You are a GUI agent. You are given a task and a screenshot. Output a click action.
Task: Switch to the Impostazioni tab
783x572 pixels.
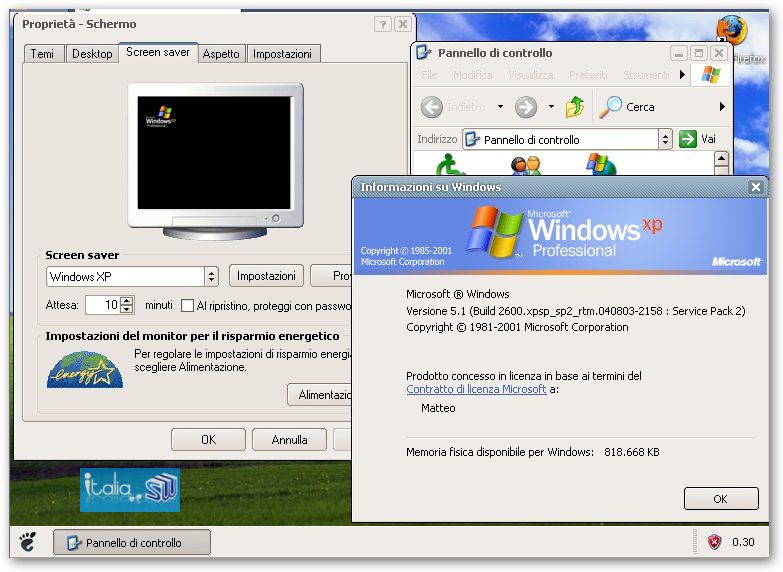click(x=283, y=54)
